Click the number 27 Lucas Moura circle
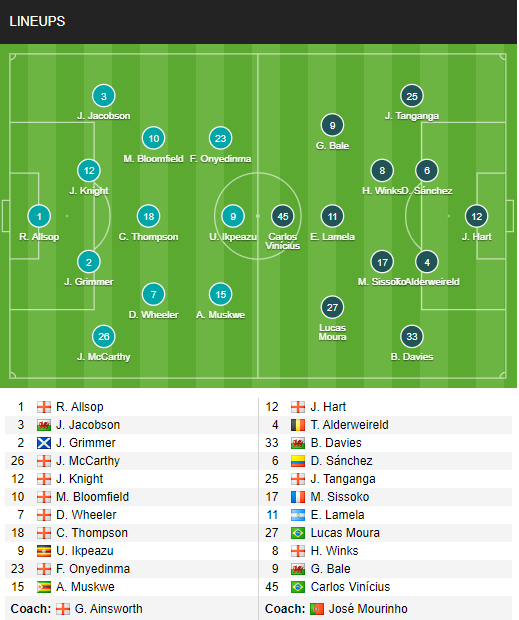519x620 pixels. (x=332, y=307)
